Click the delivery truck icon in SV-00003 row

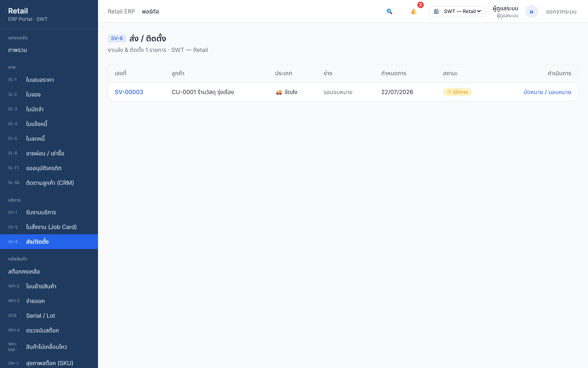click(x=279, y=92)
